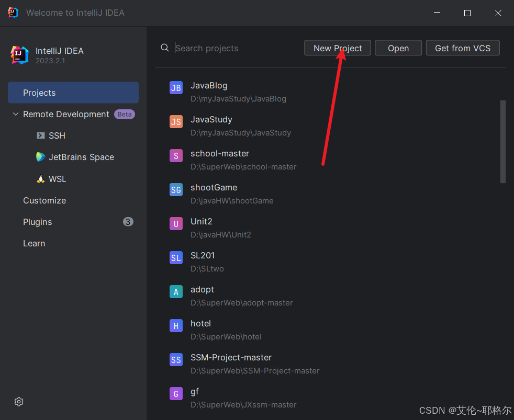514x420 pixels.
Task: Click the JB icon for JavaBlog
Action: (x=176, y=88)
